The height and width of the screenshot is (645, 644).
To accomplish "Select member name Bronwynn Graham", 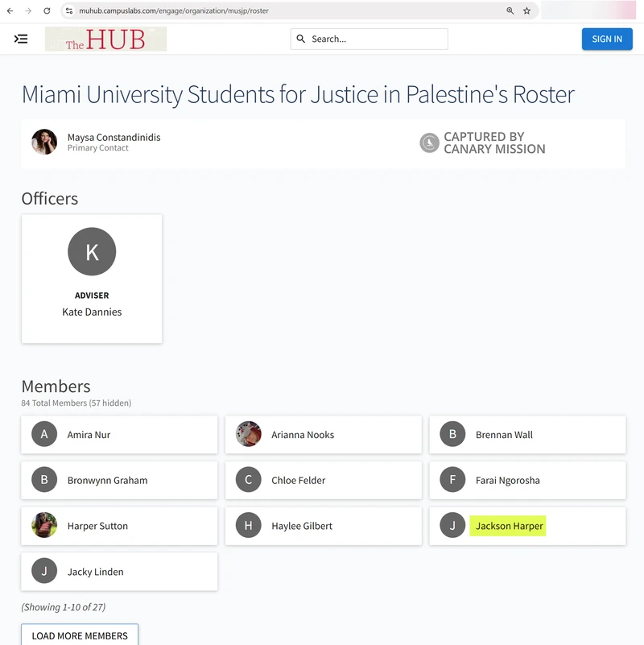I will [x=107, y=481].
